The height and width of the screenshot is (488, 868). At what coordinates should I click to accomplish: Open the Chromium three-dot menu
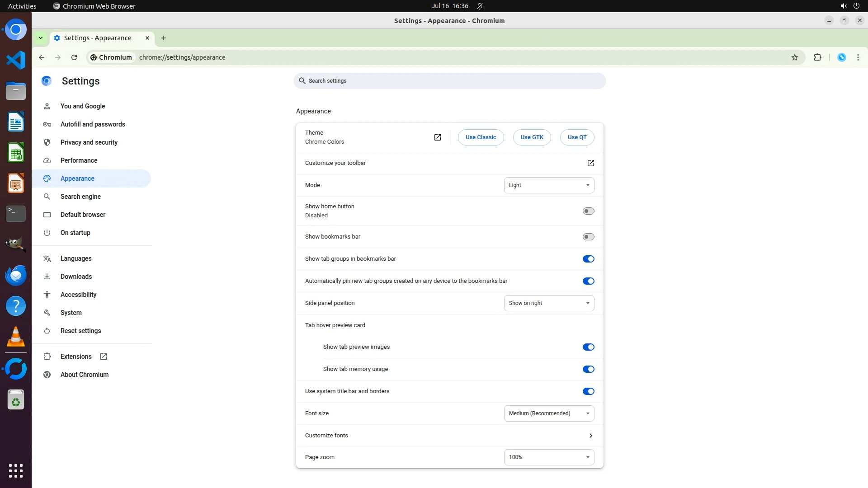[x=858, y=57]
